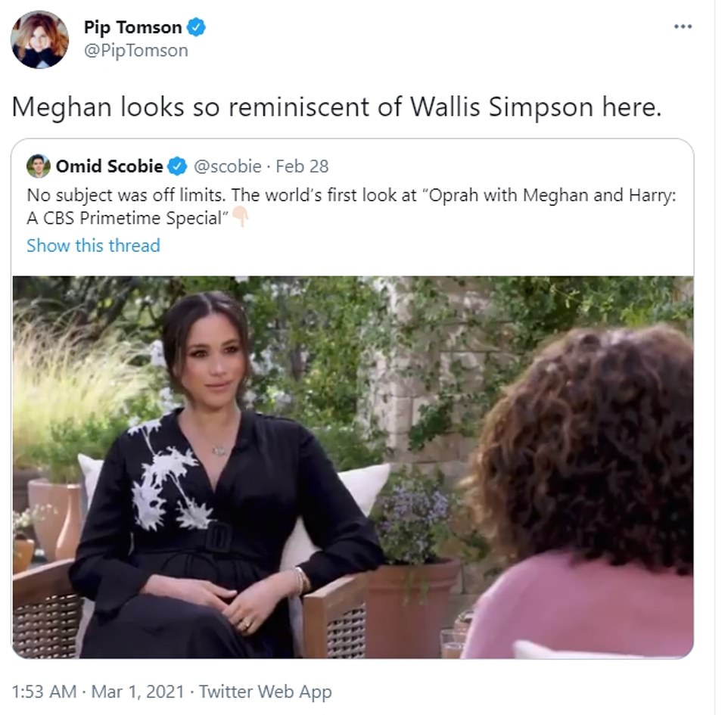Select the main tweet text about Wallis Simpson
728x715 pixels.
point(337,107)
